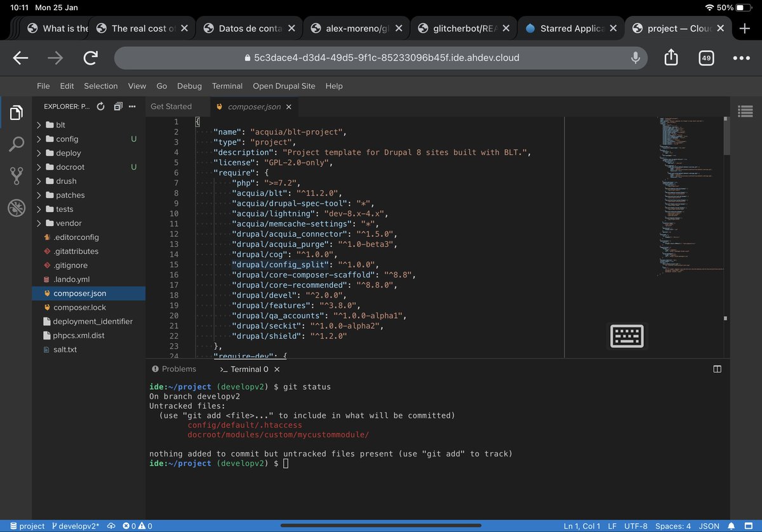Screen dimensions: 762x532
Task: Close the composer.json editor tab
Action: click(289, 107)
